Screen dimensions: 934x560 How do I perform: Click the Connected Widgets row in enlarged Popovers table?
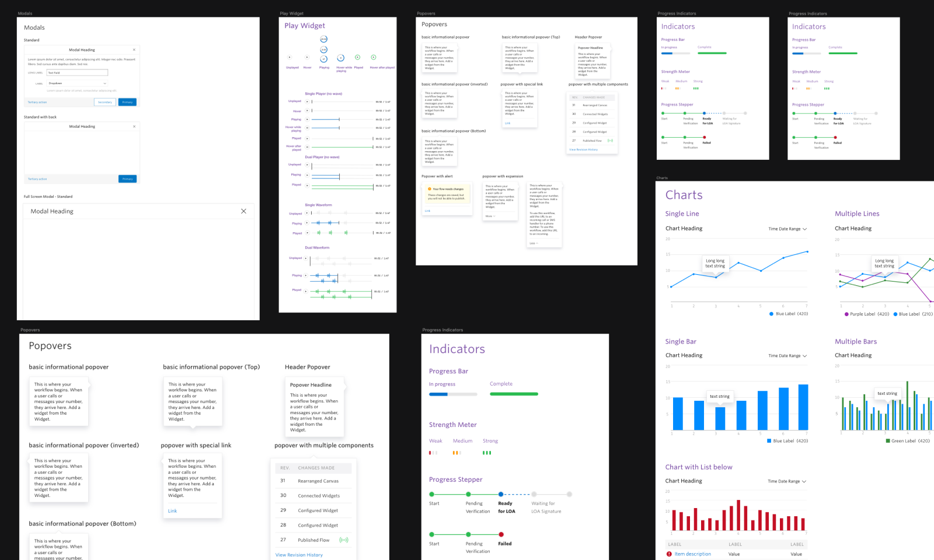(x=312, y=496)
